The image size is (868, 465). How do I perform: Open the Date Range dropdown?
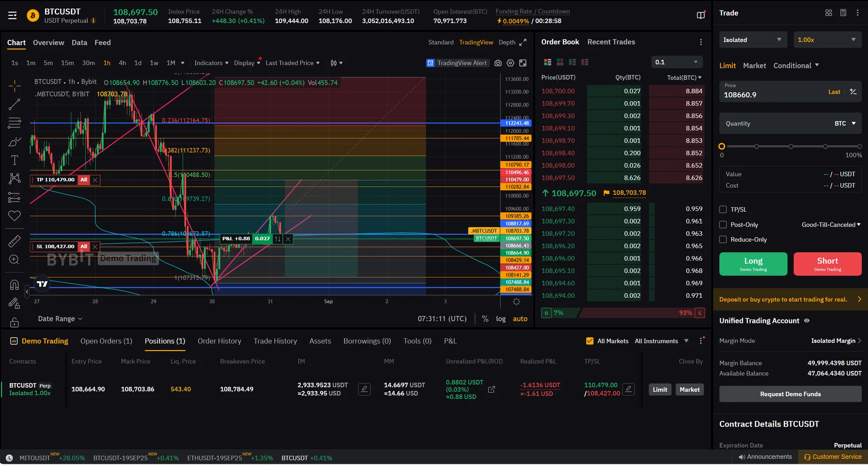click(x=60, y=319)
